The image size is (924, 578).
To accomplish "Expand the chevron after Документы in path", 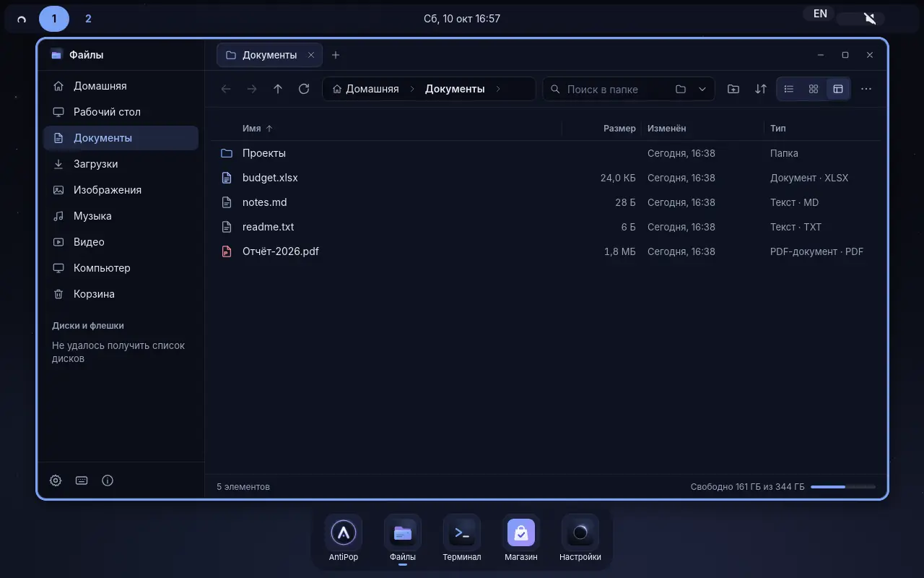I will (x=498, y=89).
